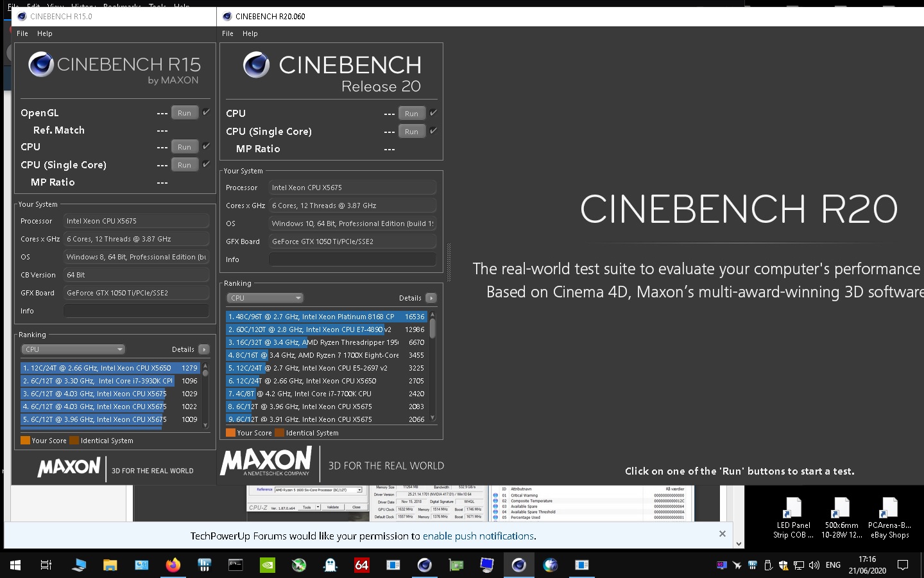
Task: Open the Help menu in Cinebench R20
Action: click(x=250, y=33)
